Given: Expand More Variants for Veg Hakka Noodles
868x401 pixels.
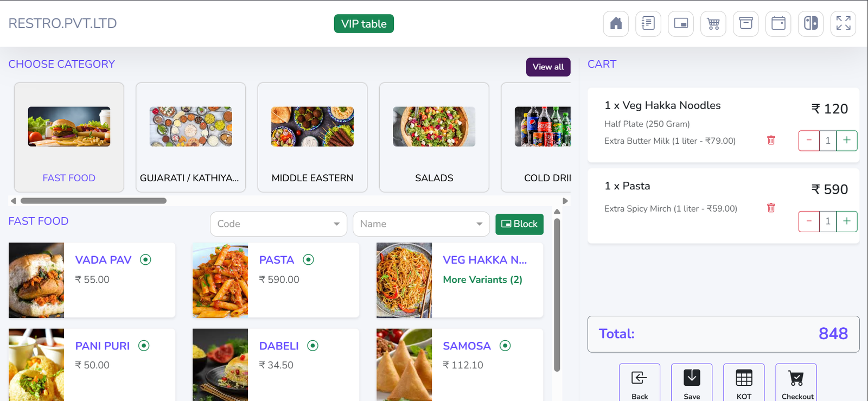Looking at the screenshot, I should tap(482, 279).
